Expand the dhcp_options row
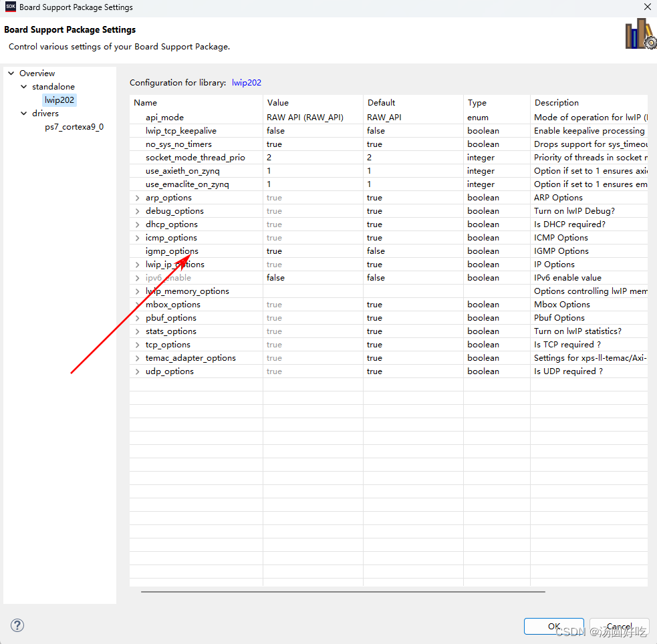657x644 pixels. 136,224
